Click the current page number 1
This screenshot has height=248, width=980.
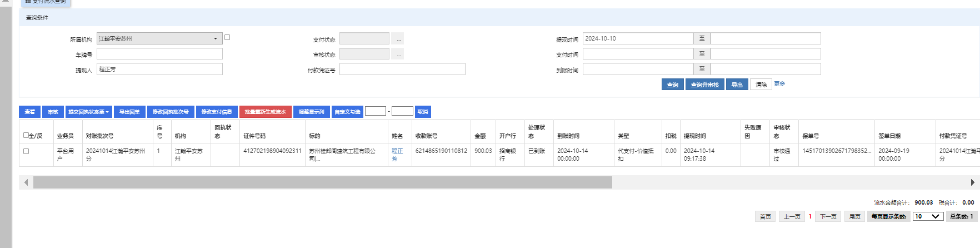click(x=810, y=216)
